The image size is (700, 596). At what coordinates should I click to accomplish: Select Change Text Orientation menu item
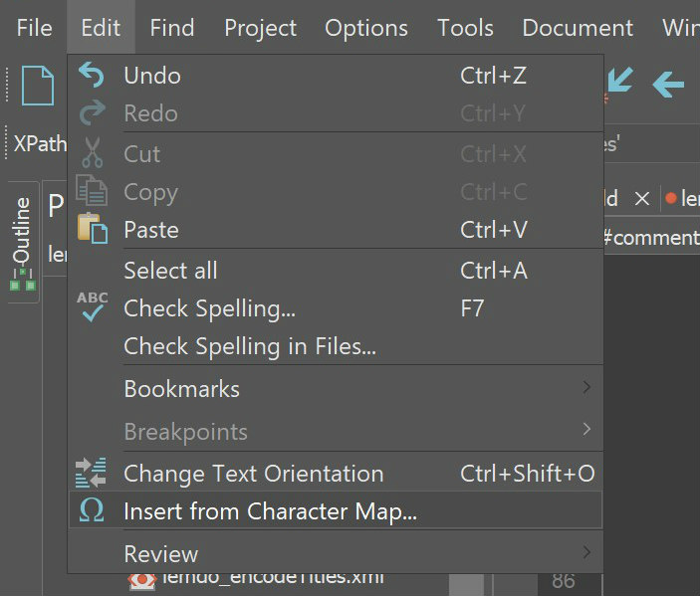[336, 474]
